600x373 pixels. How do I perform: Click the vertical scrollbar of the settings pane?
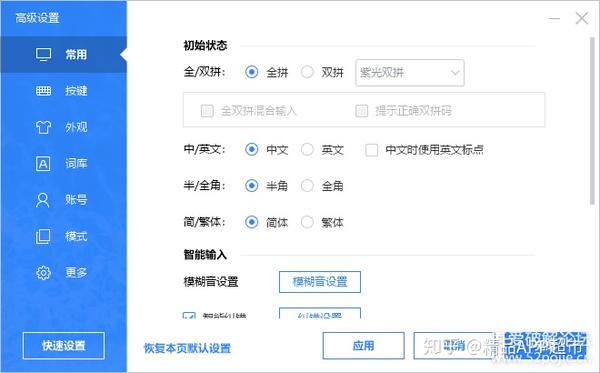coord(592,122)
